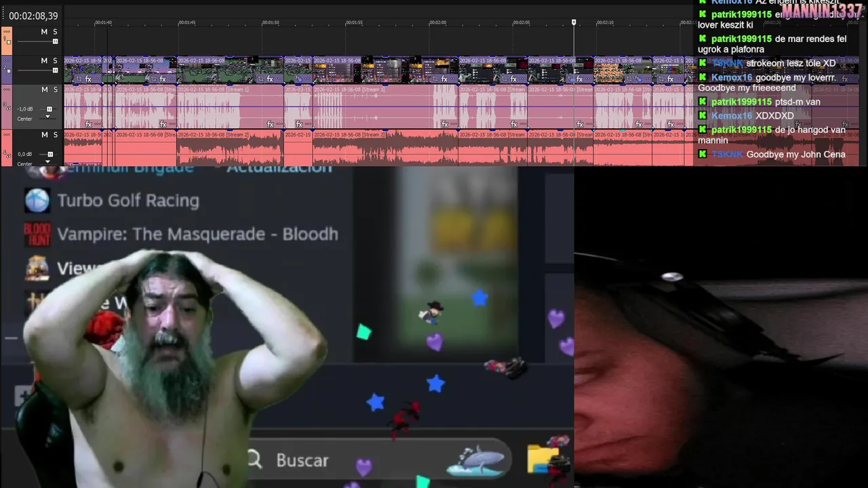Click chat text 'Goodbye my frieeeeend'
The width and height of the screenshot is (868, 488).
pyautogui.click(x=747, y=88)
